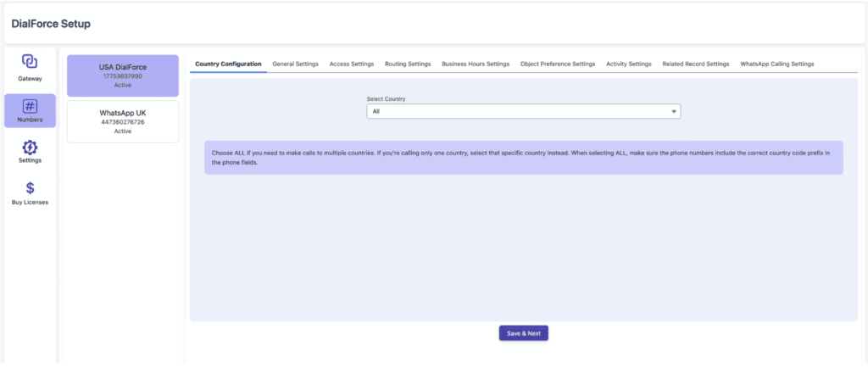View the Activity Settings tab

(628, 64)
